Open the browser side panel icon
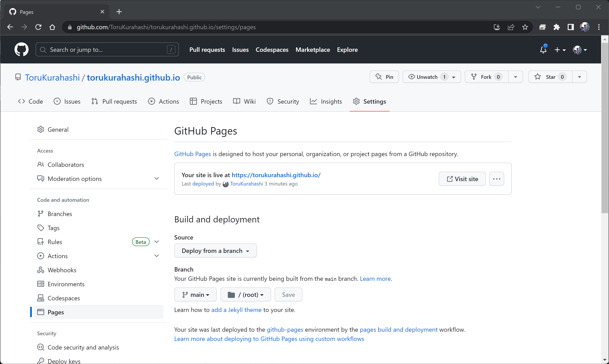This screenshot has width=609, height=364. pyautogui.click(x=571, y=27)
